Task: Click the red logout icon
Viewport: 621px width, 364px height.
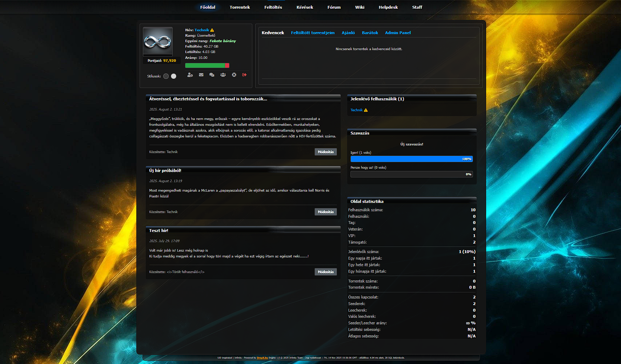Action: 244,75
